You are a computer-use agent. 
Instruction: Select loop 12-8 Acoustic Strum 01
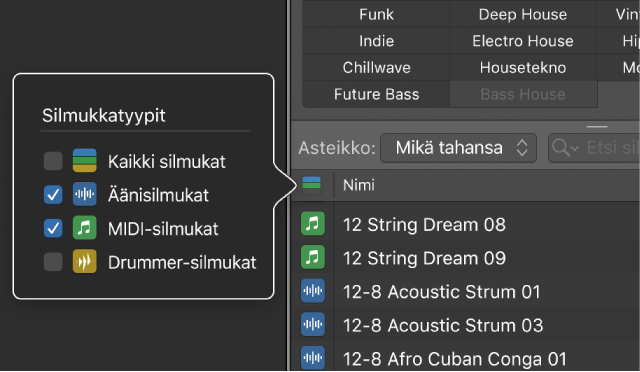pos(442,292)
